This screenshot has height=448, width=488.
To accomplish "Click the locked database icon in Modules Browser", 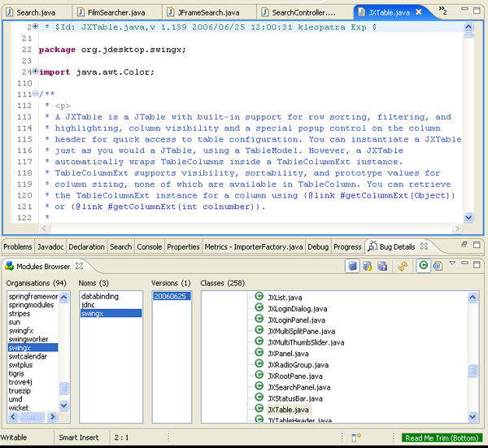I will (367, 266).
